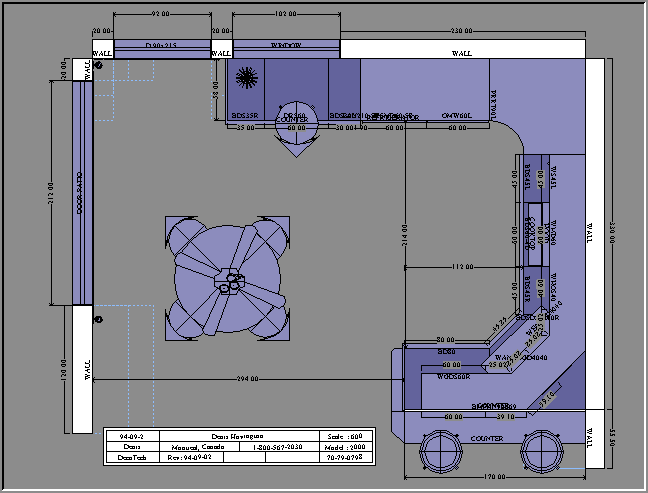Select the upper-left dining chair
Image resolution: width=648 pixels, height=493 pixels.
(185, 237)
